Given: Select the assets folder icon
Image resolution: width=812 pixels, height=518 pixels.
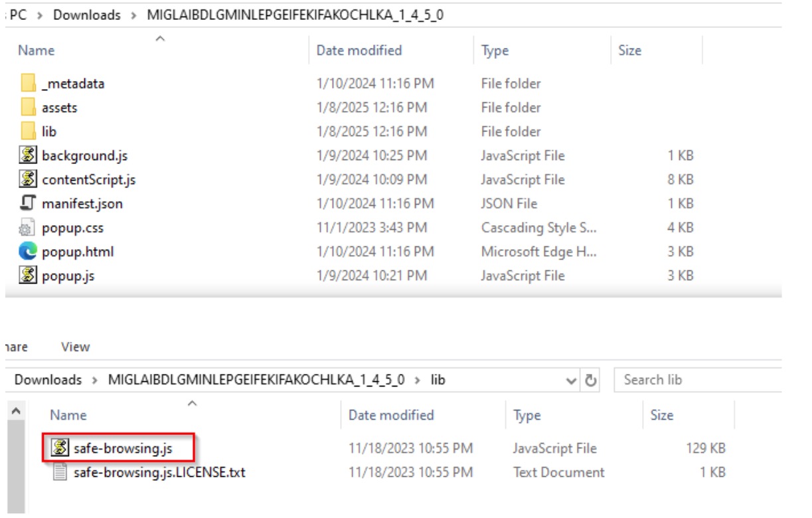Looking at the screenshot, I should click(28, 108).
